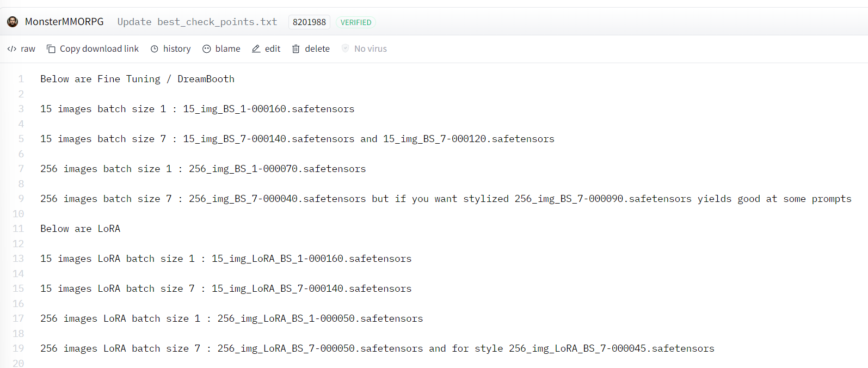Screen dimensions: 868x368
Task: Open commit message Update best_check_points.txt
Action: [x=197, y=22]
